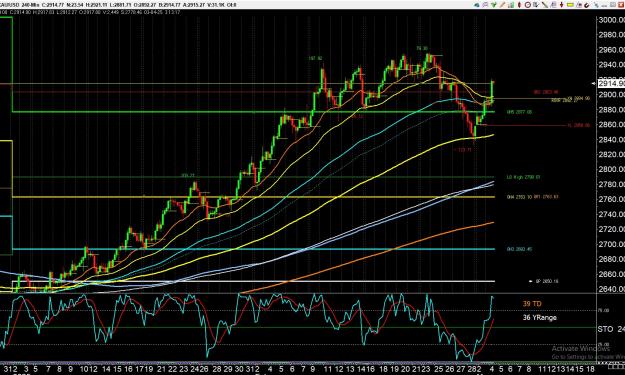The image size is (625, 375).
Task: Click the green level label reading 2877
Action: tap(519, 112)
